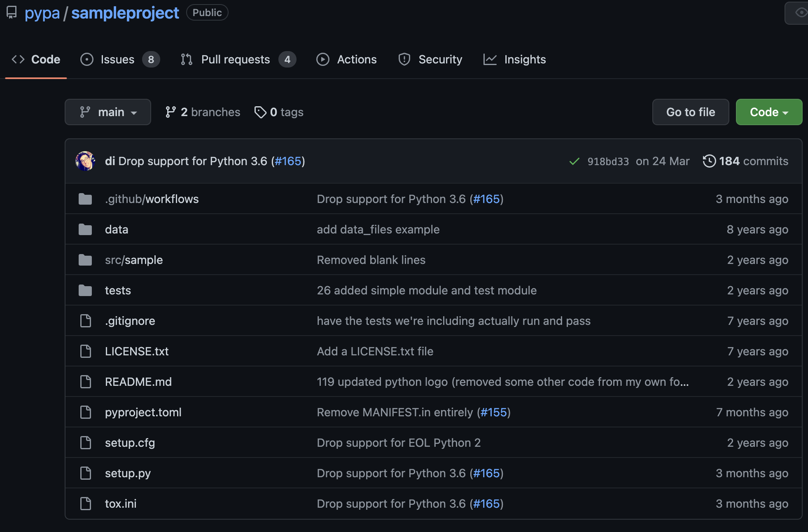Click the folder icon beside tests
The height and width of the screenshot is (532, 808).
[85, 290]
